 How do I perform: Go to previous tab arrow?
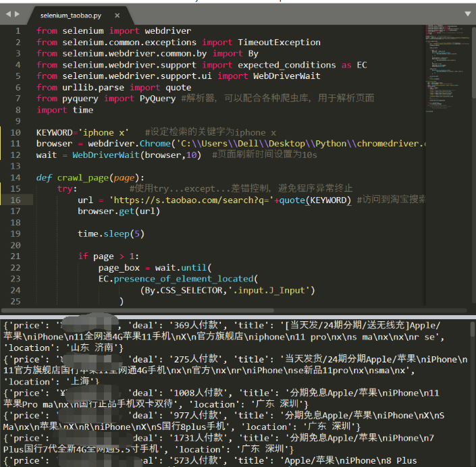(x=8, y=14)
